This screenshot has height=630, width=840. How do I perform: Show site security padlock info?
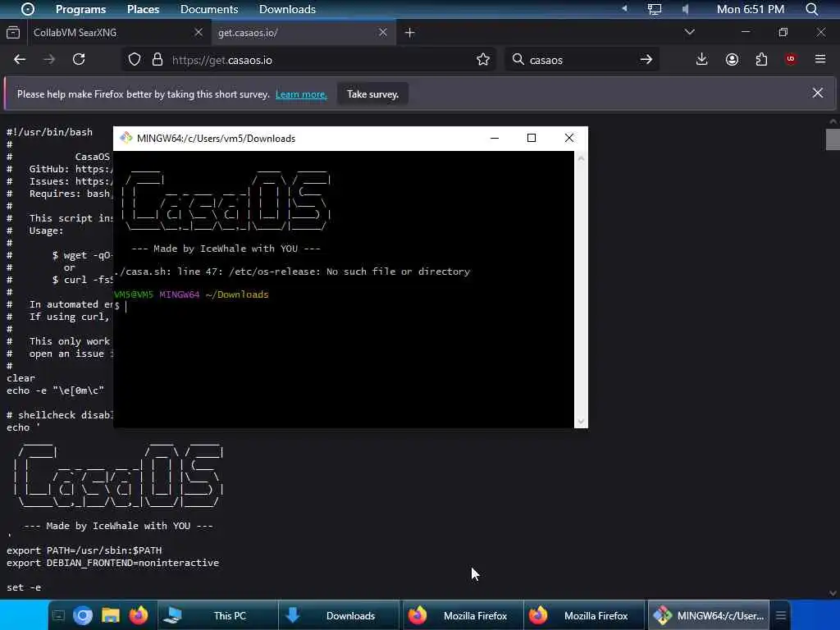(x=157, y=59)
